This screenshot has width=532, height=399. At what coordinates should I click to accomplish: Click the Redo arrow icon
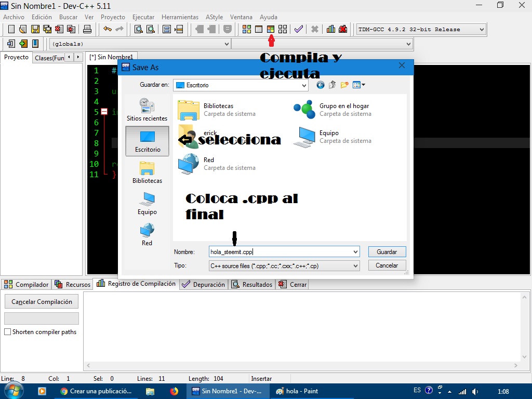pyautogui.click(x=119, y=29)
